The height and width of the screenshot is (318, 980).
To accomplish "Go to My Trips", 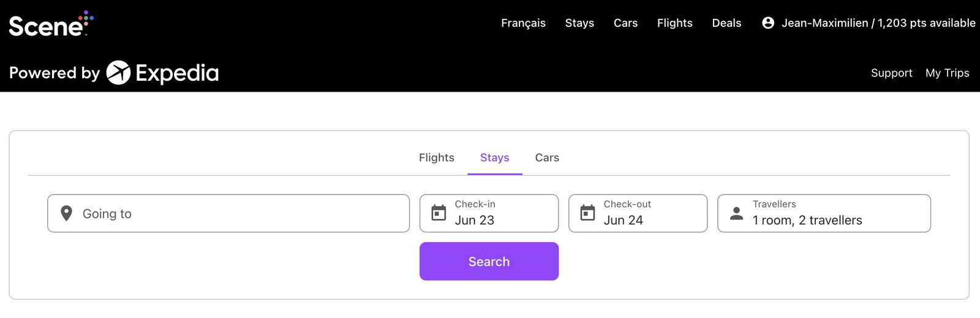I will point(947,73).
